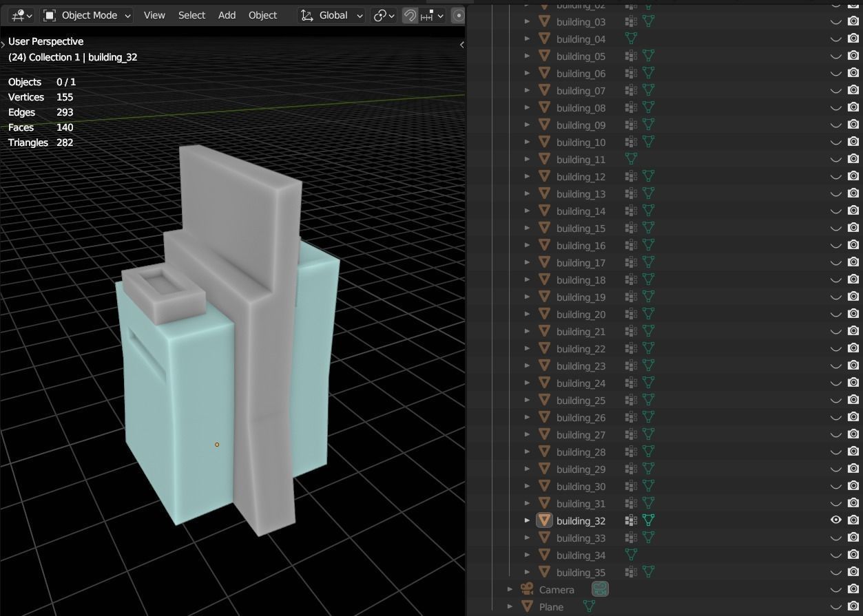Click the building_34 mesh data icon

pyautogui.click(x=630, y=555)
